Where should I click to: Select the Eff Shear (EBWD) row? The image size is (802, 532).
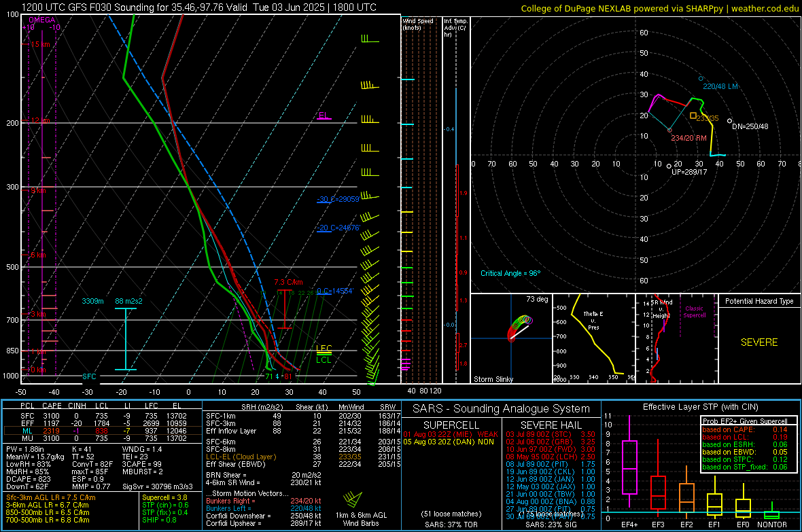tap(303, 464)
